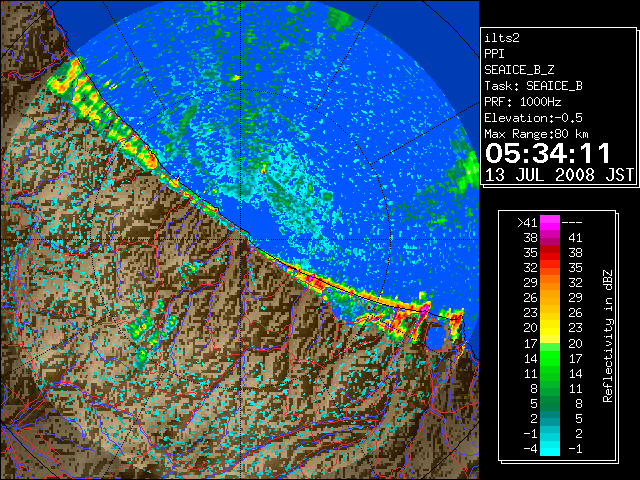
Task: Click the cyan -4 dBZ legend swatch
Action: pyautogui.click(x=549, y=448)
